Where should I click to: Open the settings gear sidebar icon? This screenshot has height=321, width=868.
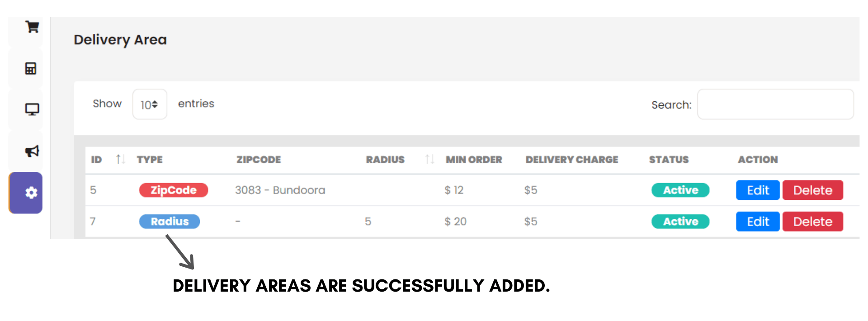[31, 193]
